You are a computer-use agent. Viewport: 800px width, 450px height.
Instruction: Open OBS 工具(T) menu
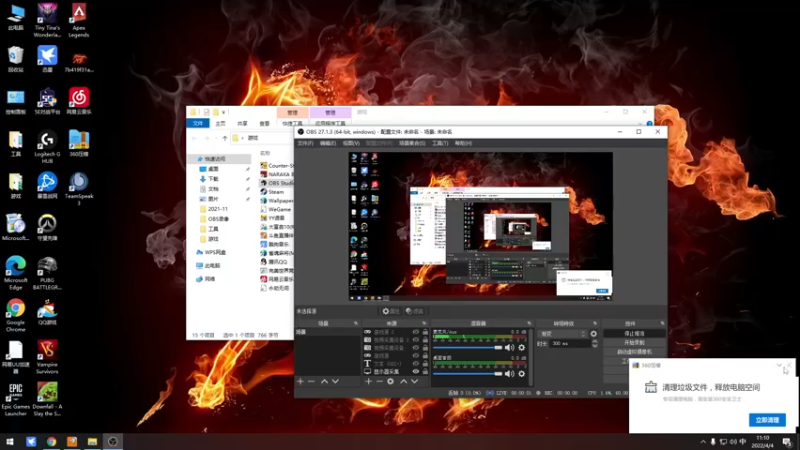[x=440, y=143]
